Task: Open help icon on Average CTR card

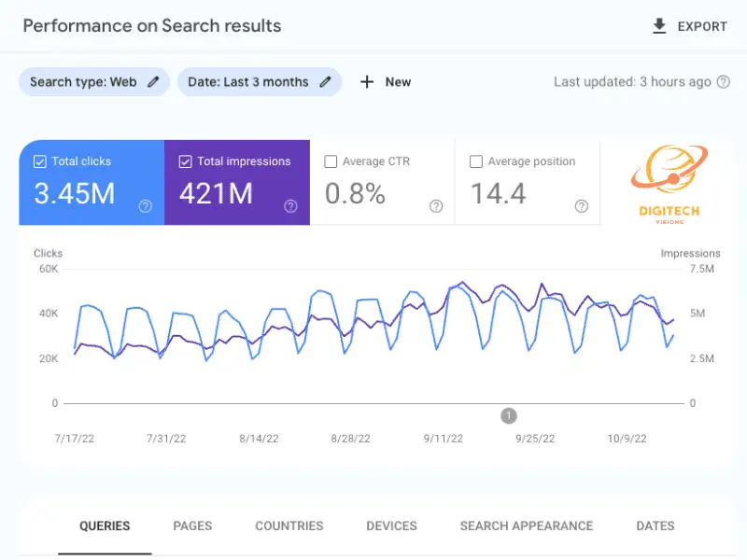Action: [436, 206]
